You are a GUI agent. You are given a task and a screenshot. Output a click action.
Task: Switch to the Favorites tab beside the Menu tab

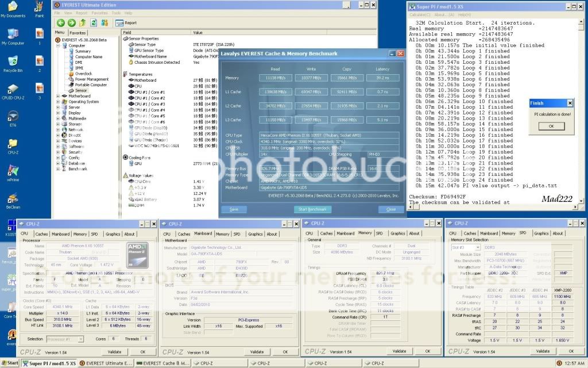click(78, 33)
